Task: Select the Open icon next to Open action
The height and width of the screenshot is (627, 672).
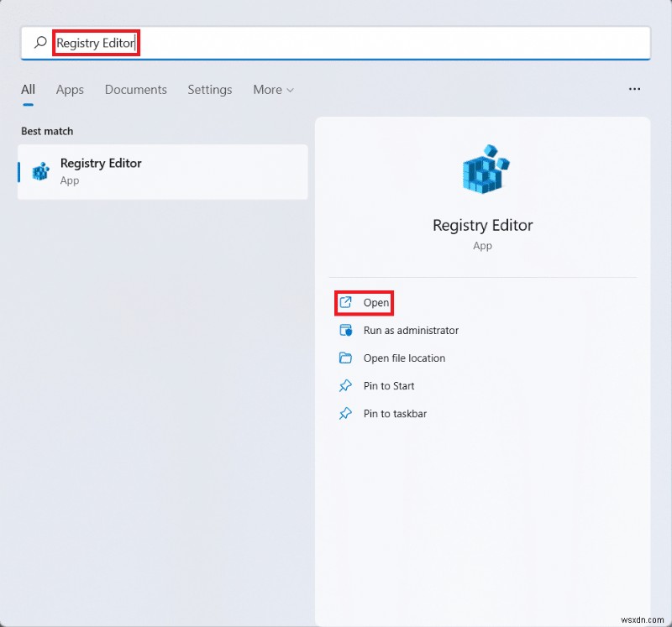Action: point(347,302)
